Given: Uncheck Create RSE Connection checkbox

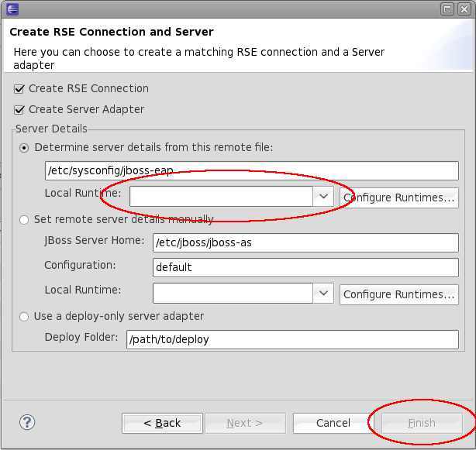Looking at the screenshot, I should [x=19, y=89].
